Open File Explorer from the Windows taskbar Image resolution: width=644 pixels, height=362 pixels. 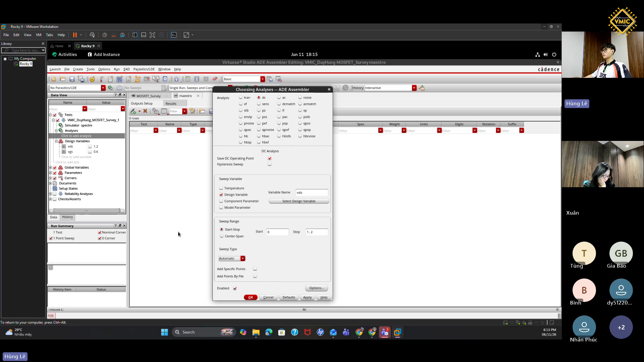[256, 332]
